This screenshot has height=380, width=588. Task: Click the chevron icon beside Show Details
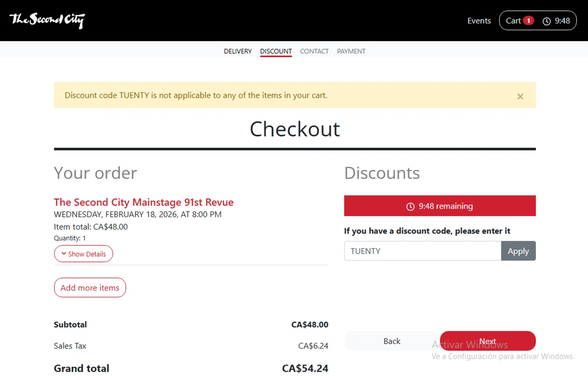point(64,254)
